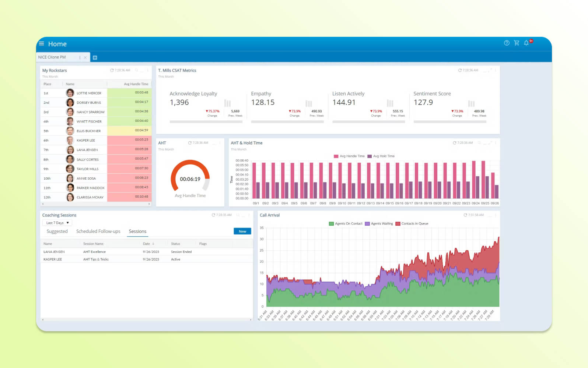Open the hamburger menu beside Home
The height and width of the screenshot is (368, 588).
click(x=41, y=43)
